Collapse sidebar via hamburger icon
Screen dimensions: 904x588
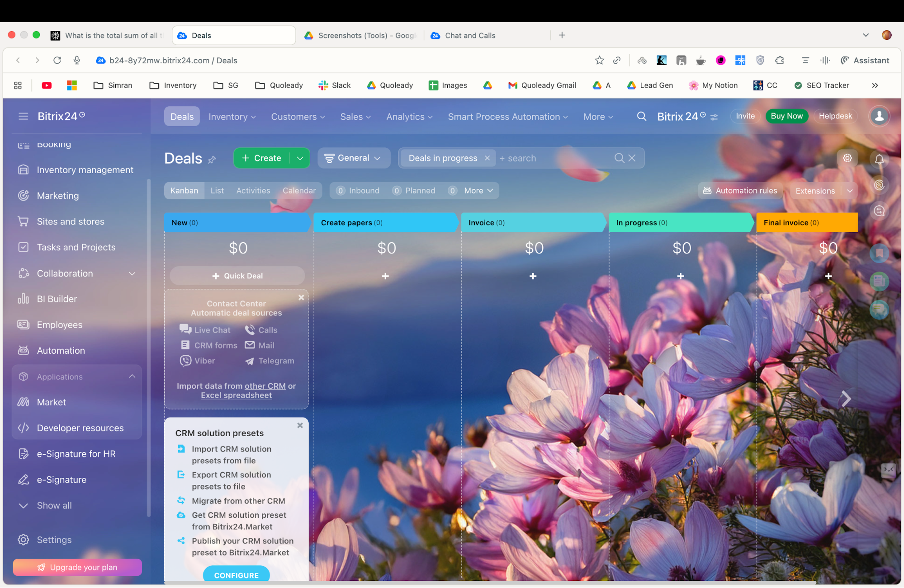(x=24, y=116)
